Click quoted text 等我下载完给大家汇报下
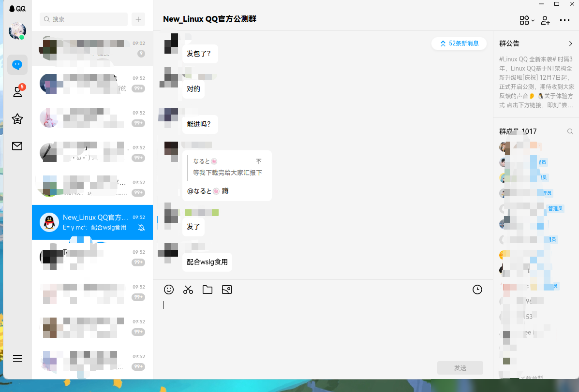 [227, 173]
